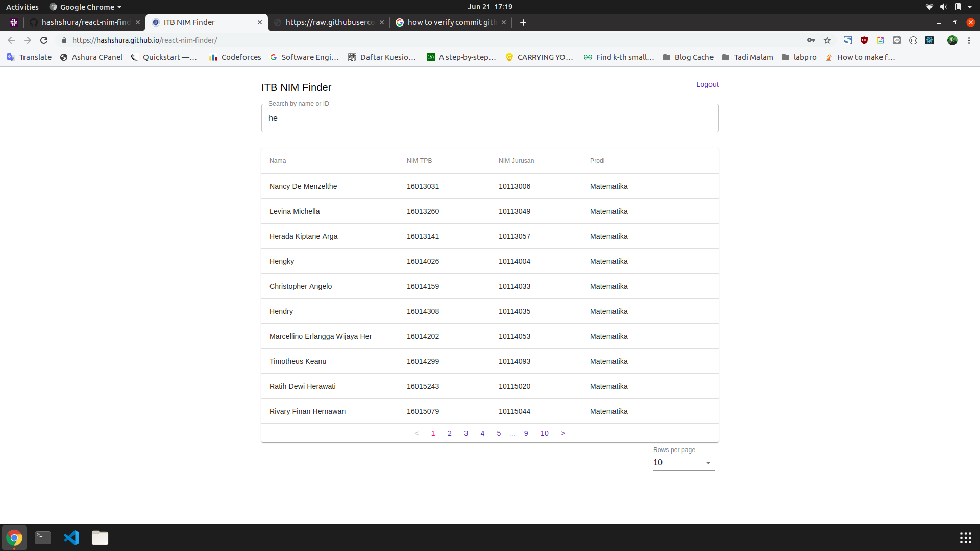Go to results page 5
980x551 pixels.
tap(499, 433)
